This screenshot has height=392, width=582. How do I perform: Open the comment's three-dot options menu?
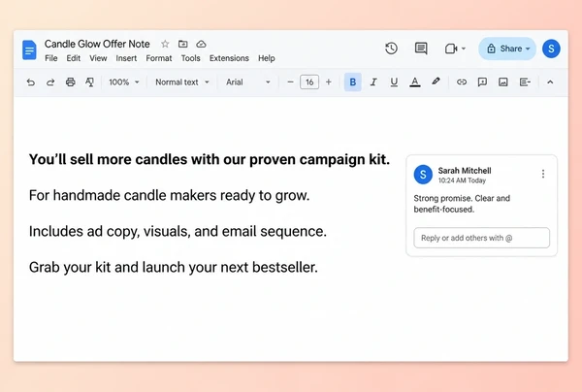click(x=543, y=174)
